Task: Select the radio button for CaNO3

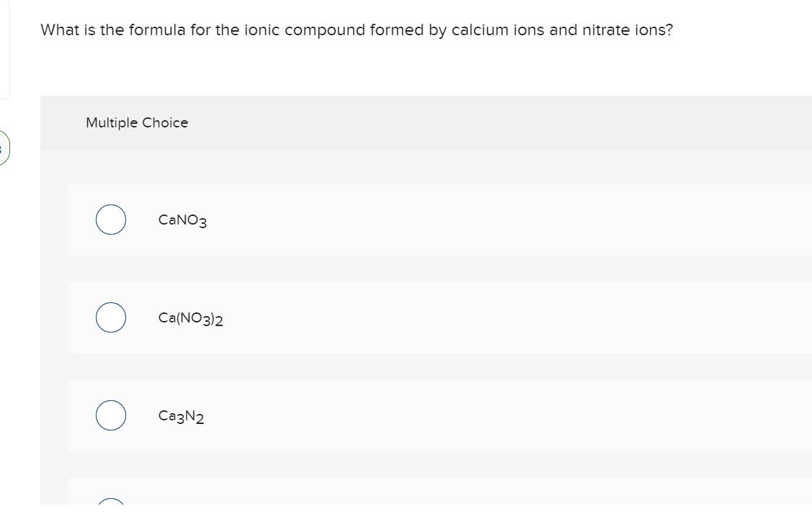Action: tap(110, 220)
